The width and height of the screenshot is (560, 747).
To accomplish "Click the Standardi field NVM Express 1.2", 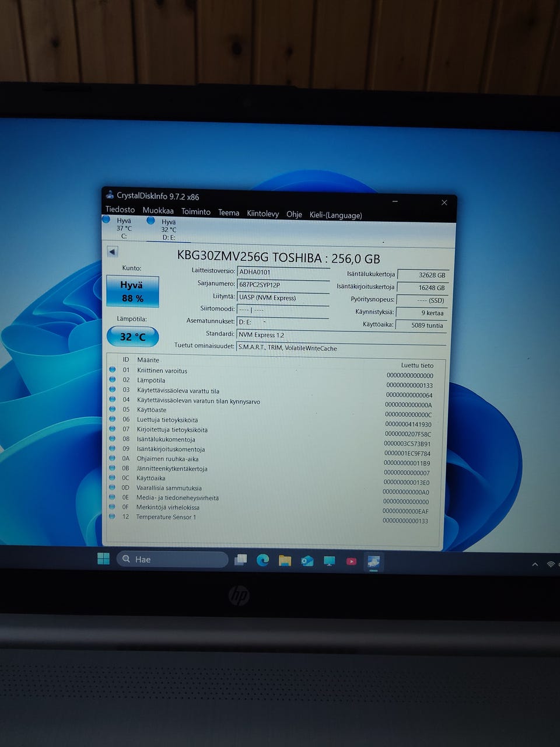I will tap(341, 335).
